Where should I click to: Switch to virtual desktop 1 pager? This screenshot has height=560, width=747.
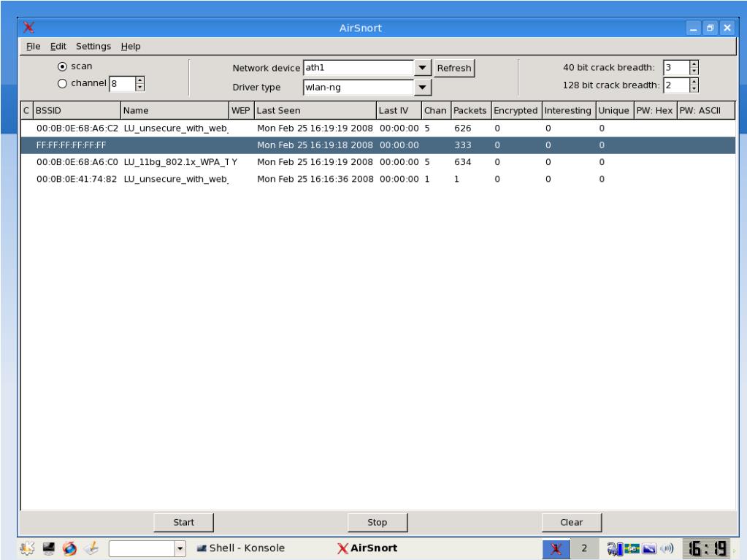click(x=556, y=548)
